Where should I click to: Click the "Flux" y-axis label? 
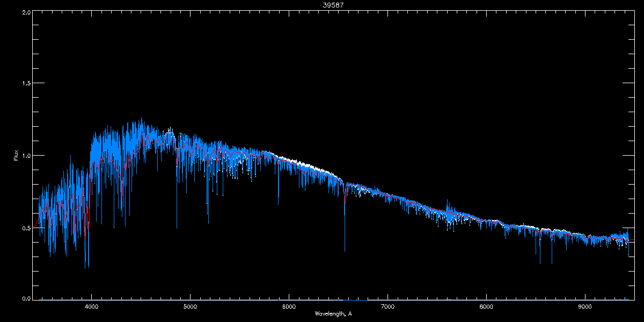coord(16,156)
